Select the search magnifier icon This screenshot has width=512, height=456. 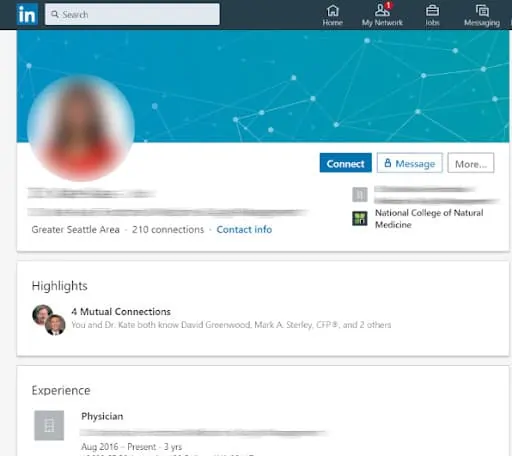(55, 14)
